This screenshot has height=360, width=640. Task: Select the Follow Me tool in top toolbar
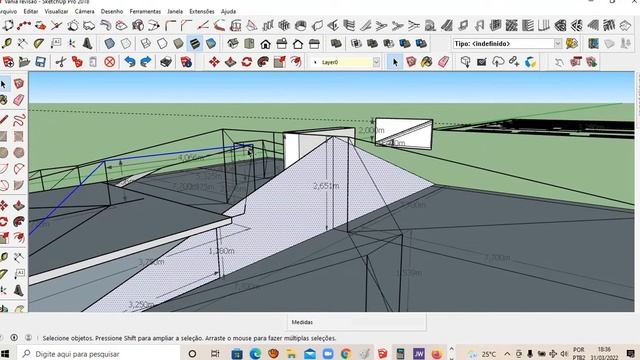click(263, 62)
